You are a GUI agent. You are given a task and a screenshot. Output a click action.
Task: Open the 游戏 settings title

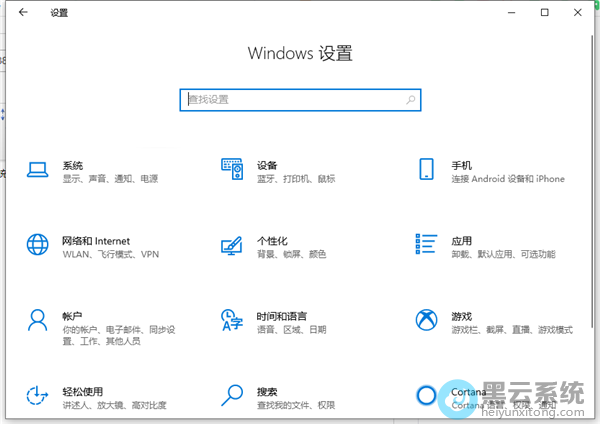tap(461, 316)
